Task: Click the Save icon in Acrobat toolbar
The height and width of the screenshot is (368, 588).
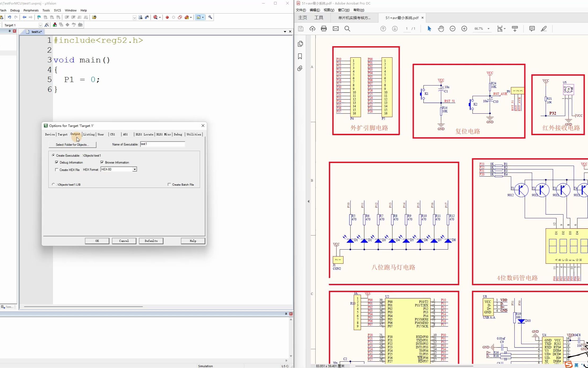Action: pos(300,29)
